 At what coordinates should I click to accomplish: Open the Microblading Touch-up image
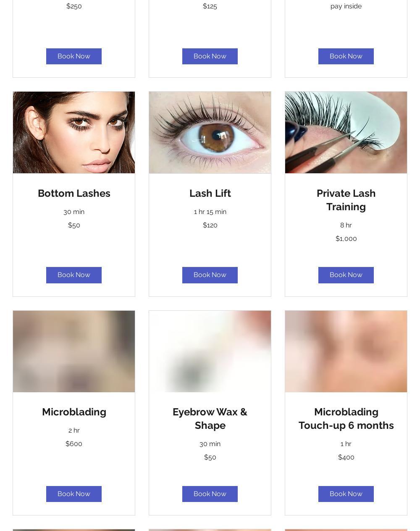(346, 351)
